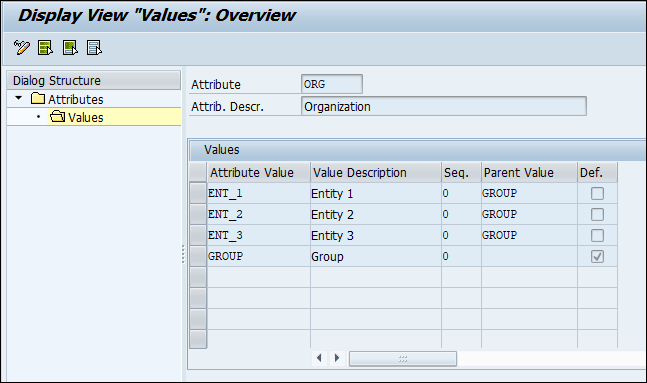Select row ENT_1 via row selector

[198, 193]
